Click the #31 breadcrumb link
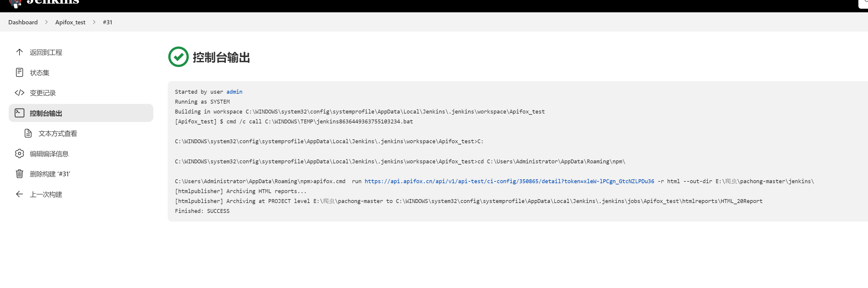 pos(108,22)
